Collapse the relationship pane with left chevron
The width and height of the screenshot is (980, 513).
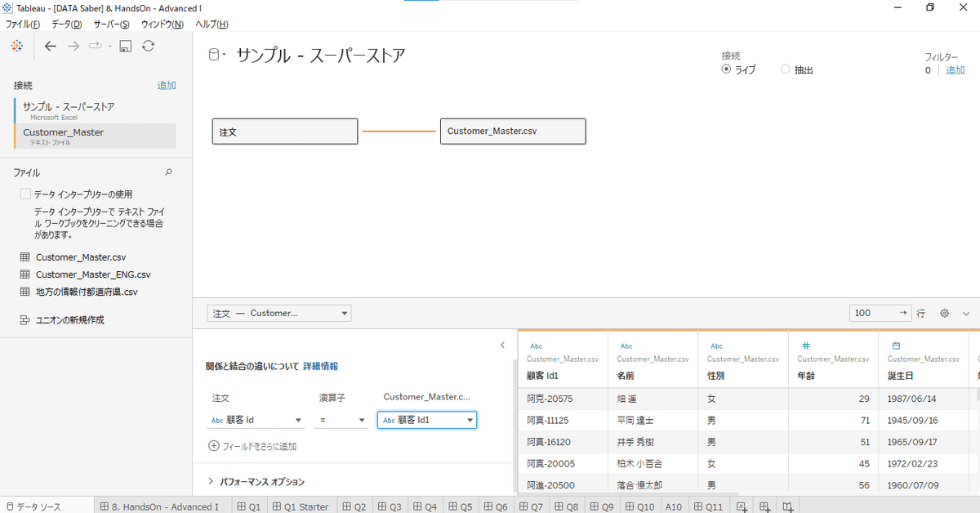(502, 345)
